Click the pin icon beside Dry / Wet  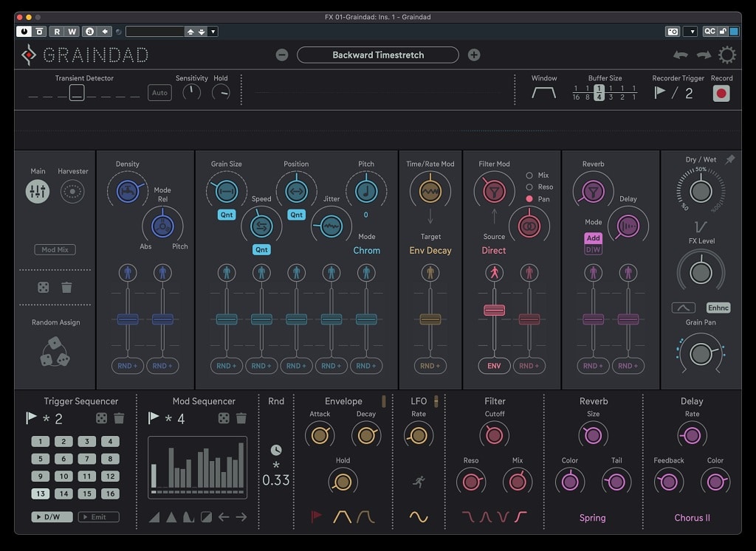tap(730, 159)
